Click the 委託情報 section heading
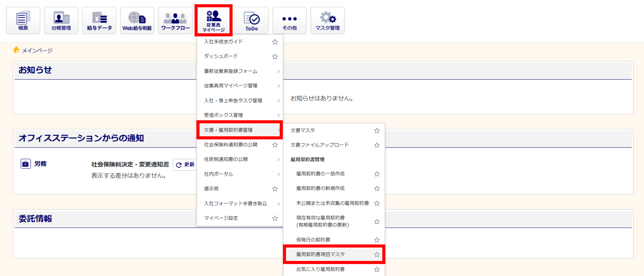The height and width of the screenshot is (276, 644). click(x=35, y=219)
